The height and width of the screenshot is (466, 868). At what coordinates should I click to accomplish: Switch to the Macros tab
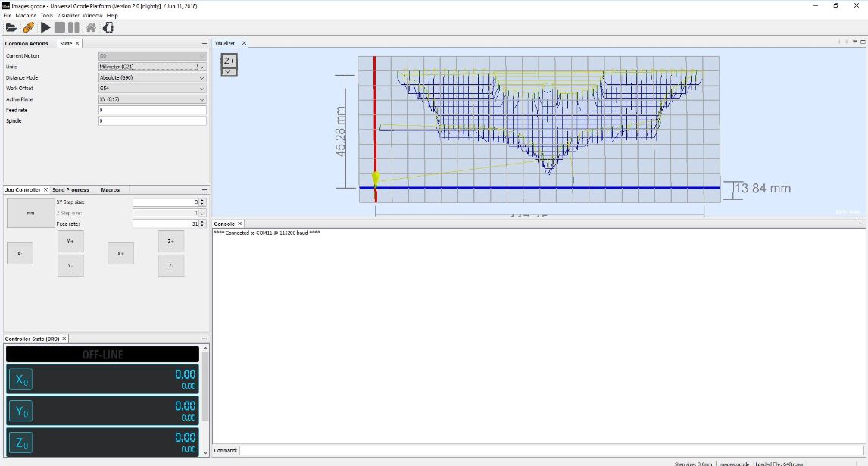pyautogui.click(x=110, y=189)
